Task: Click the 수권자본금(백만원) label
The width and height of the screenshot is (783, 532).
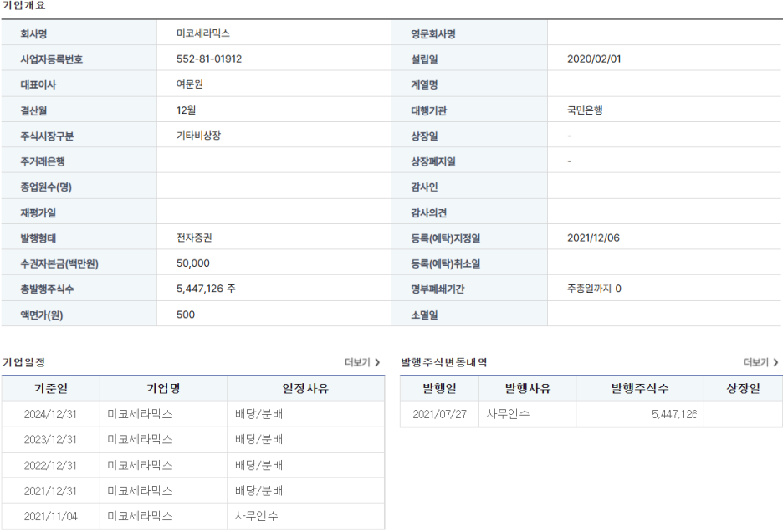Action: (59, 263)
